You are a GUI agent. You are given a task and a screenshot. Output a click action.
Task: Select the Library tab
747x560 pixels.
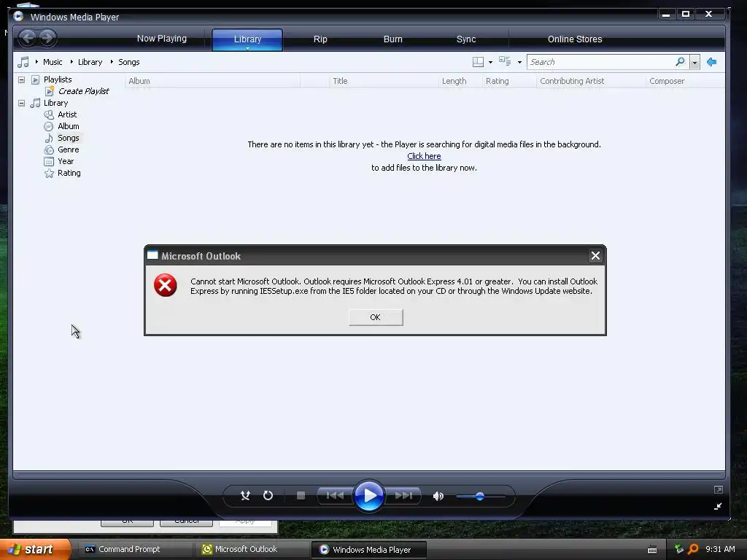[248, 39]
